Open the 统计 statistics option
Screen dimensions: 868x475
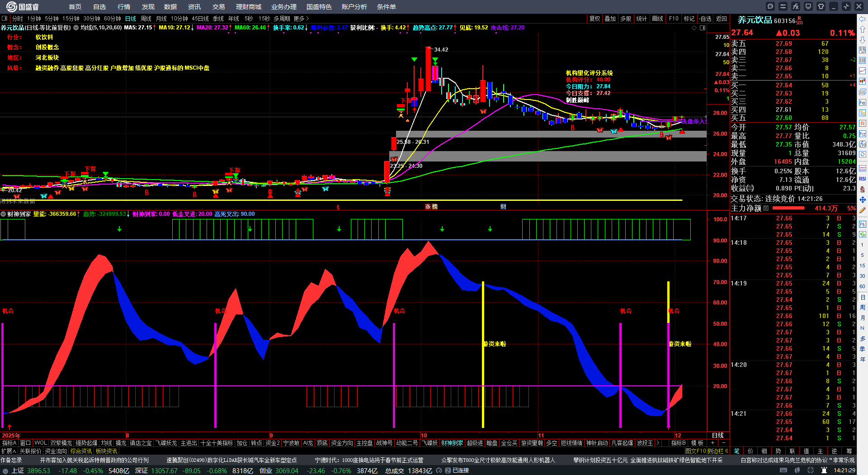point(642,19)
